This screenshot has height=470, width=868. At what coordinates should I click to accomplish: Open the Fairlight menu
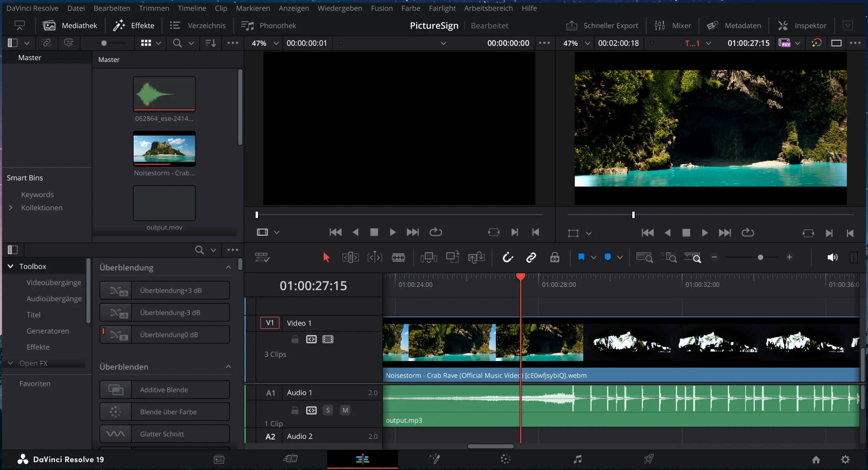click(442, 8)
